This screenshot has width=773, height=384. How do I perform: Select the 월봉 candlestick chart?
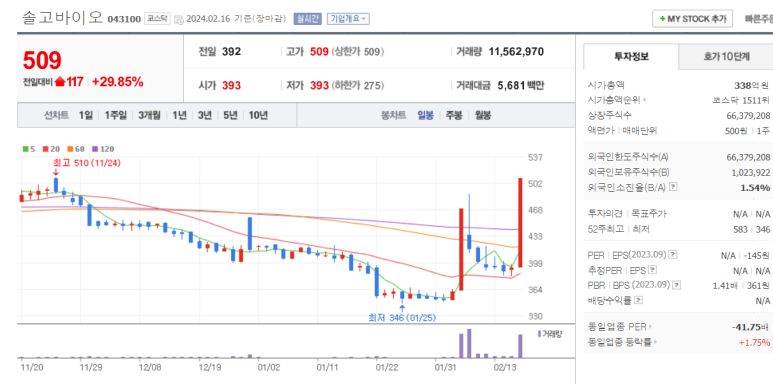483,115
